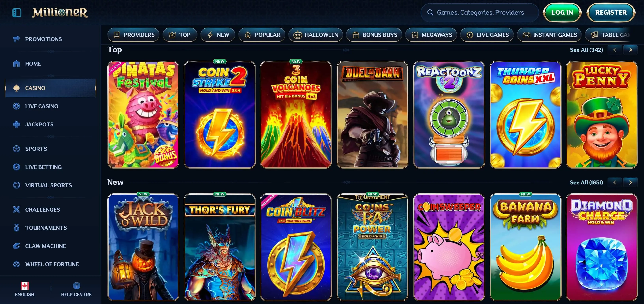This screenshot has height=304, width=644.
Task: Open See All (342) top games
Action: (x=586, y=50)
